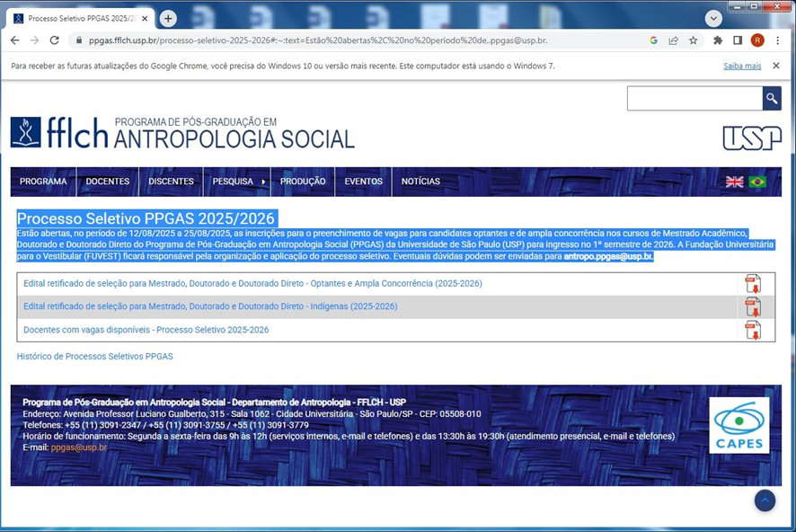The height and width of the screenshot is (532, 796).
Task: Open Histórico de Processos Seletivos PPGAS link
Action: click(x=94, y=357)
